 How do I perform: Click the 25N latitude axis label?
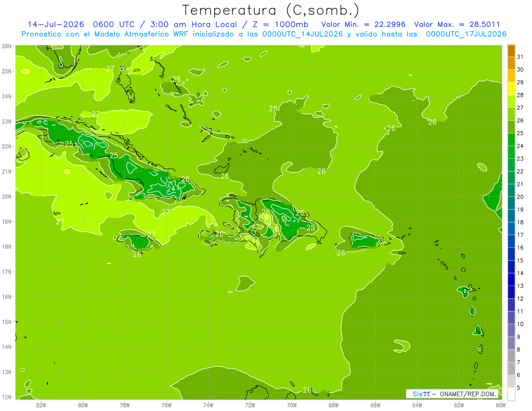pyautogui.click(x=6, y=71)
